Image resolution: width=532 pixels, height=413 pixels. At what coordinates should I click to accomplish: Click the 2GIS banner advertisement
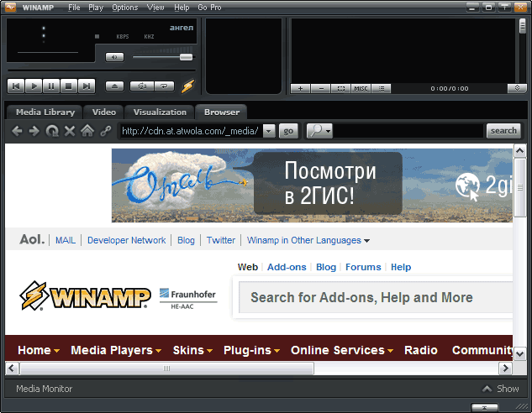coord(312,186)
